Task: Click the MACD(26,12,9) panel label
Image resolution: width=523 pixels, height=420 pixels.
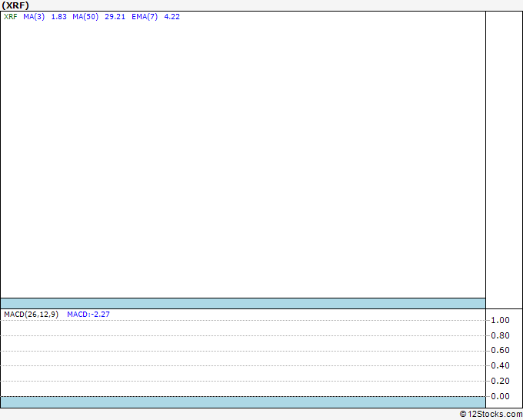Action: click(31, 315)
